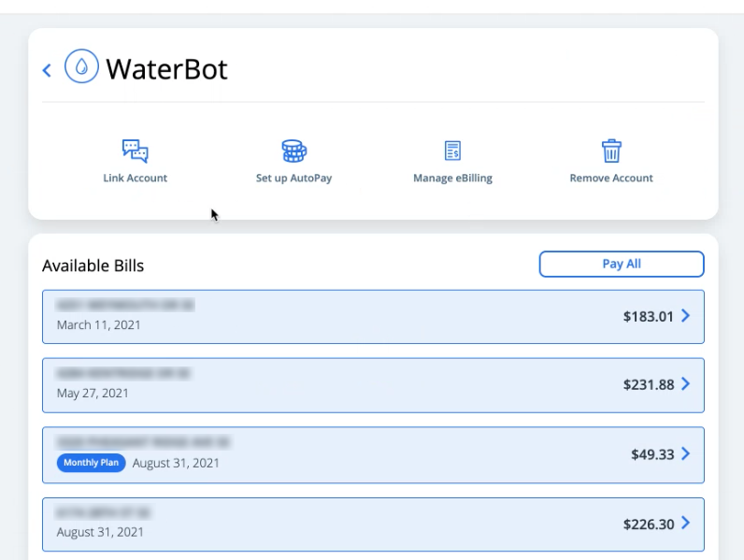Viewport: 744px width, 560px height.
Task: Open the May 27, 2021 bill row
Action: [373, 385]
